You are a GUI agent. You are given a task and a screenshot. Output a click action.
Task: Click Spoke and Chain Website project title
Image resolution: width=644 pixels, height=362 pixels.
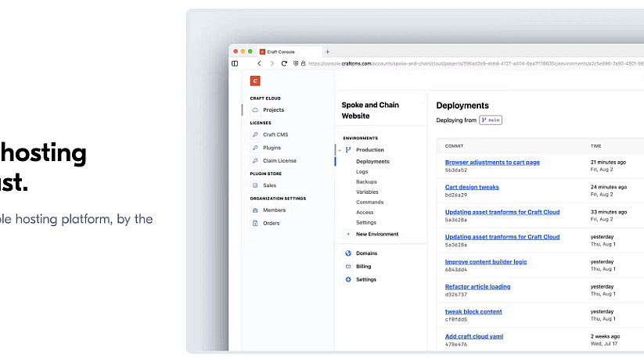(370, 110)
